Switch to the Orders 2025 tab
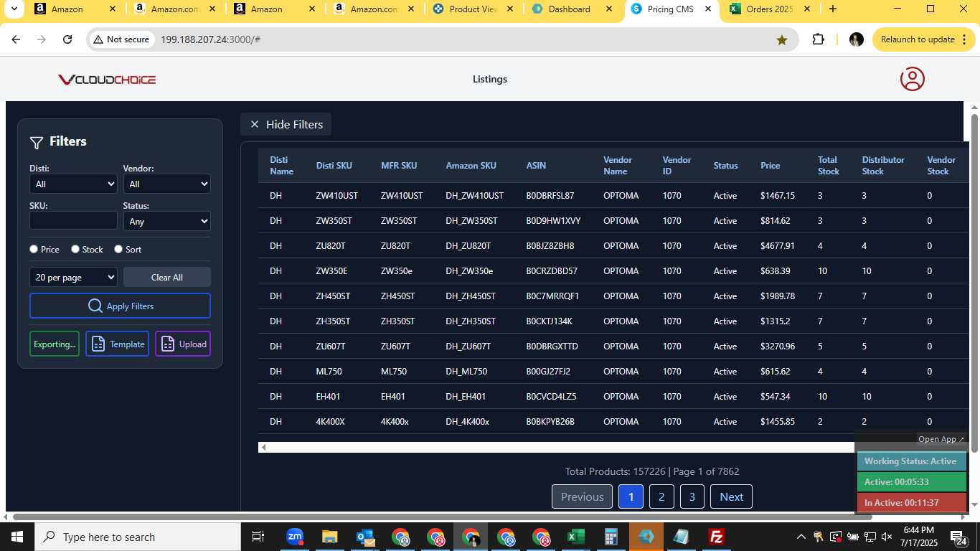This screenshot has width=980, height=551. 770,9
